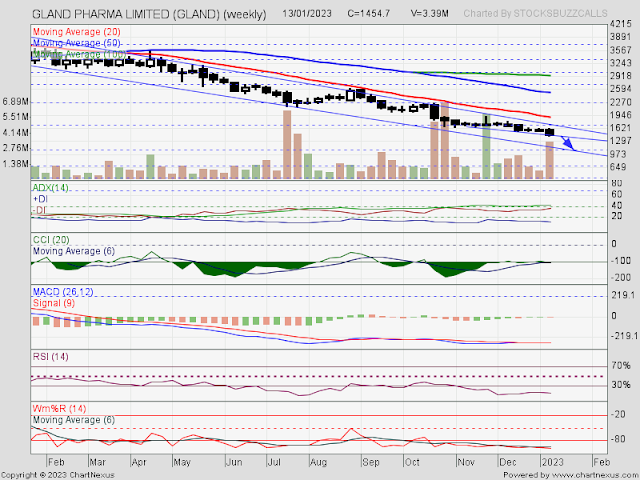Click the CCI (20) indicator label
The width and height of the screenshot is (640, 480).
[x=51, y=240]
